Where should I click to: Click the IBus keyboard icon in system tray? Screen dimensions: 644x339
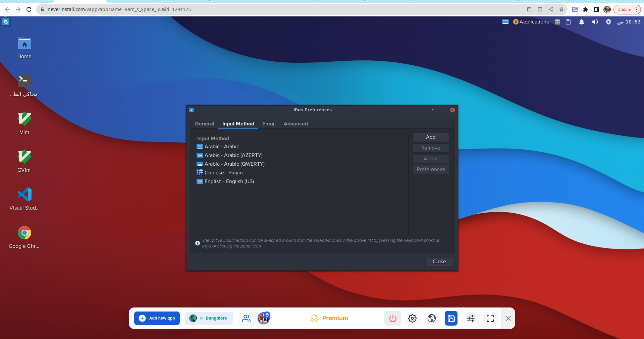[505, 21]
